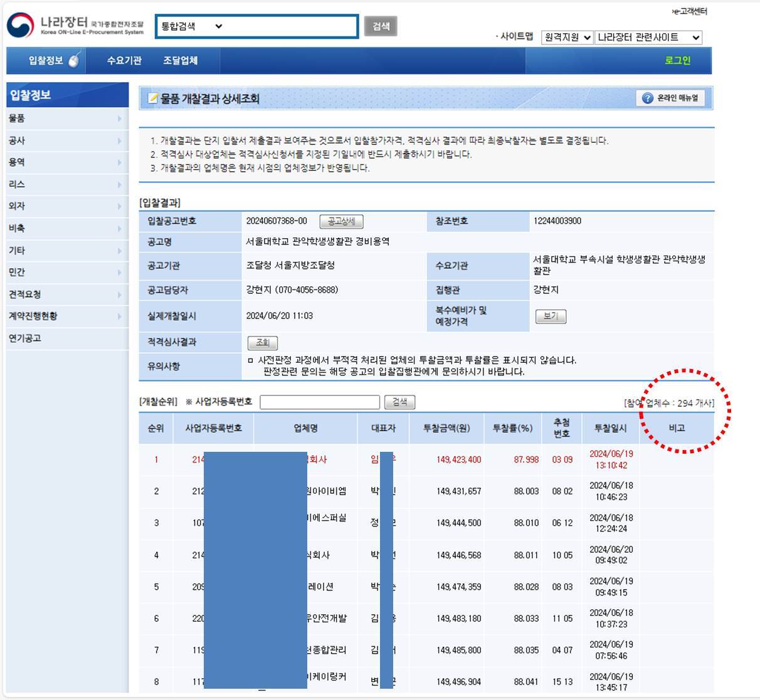
Task: Expand the 비축 sidebar arrow
Action: point(119,228)
